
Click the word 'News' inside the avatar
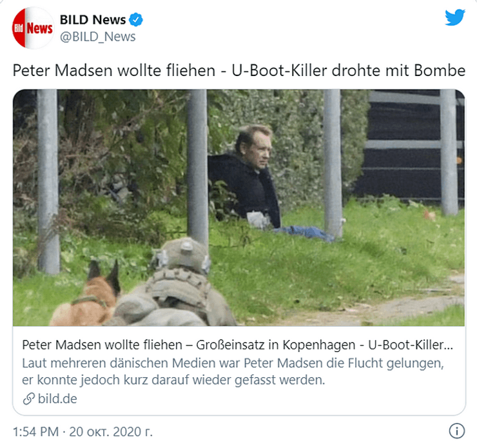(x=39, y=28)
